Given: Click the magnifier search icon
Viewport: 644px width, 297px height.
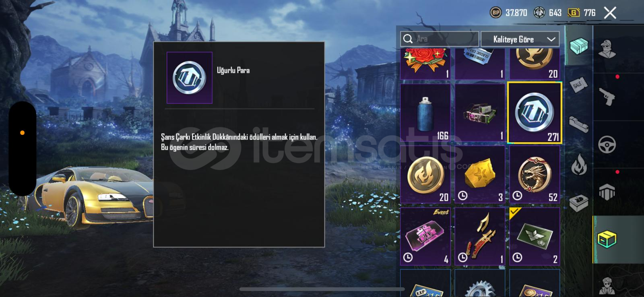Looking at the screenshot, I should (408, 39).
